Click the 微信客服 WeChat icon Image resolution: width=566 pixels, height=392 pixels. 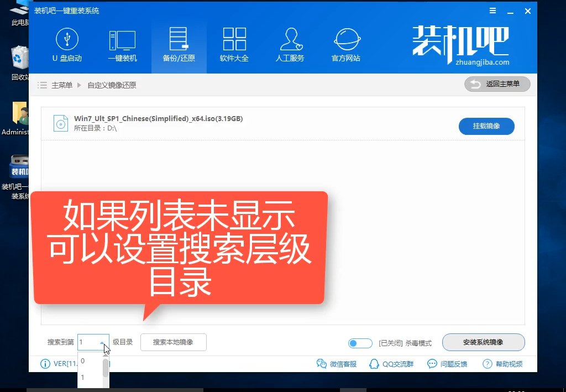click(322, 364)
